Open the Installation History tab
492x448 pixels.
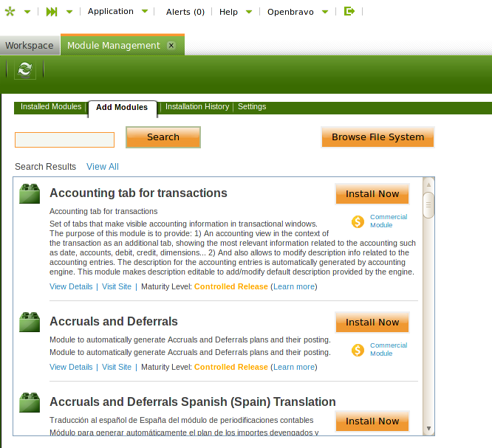click(x=197, y=107)
